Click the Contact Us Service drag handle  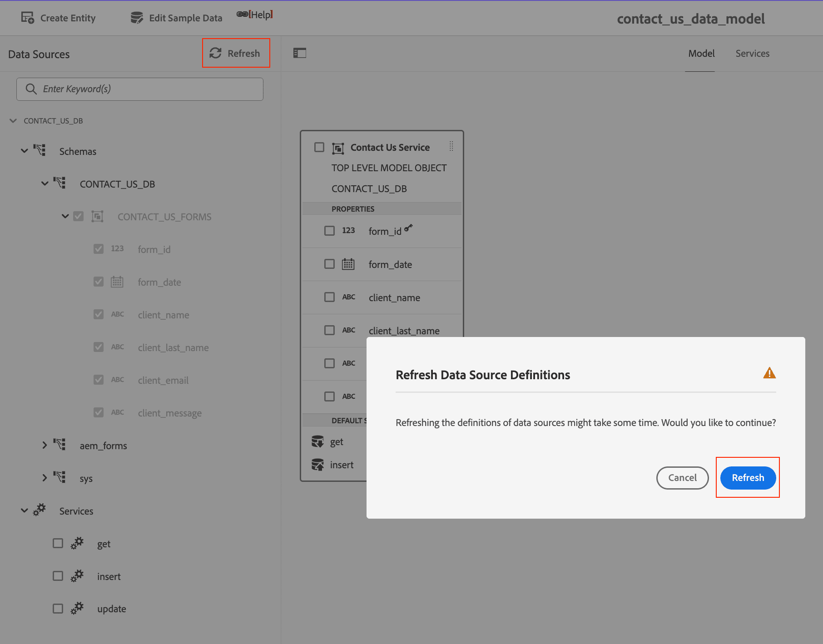click(x=451, y=146)
